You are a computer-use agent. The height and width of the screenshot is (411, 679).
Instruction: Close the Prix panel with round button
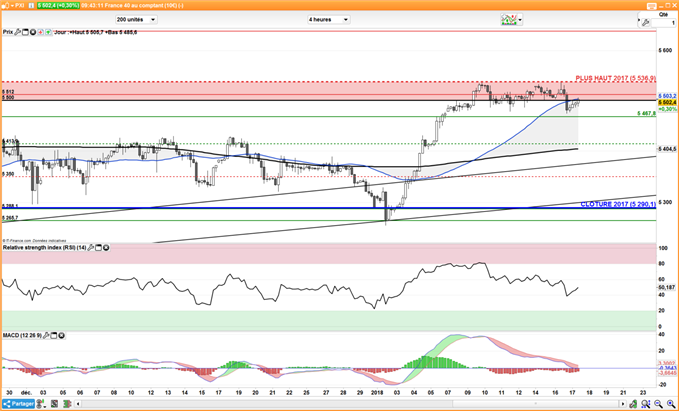click(x=33, y=32)
